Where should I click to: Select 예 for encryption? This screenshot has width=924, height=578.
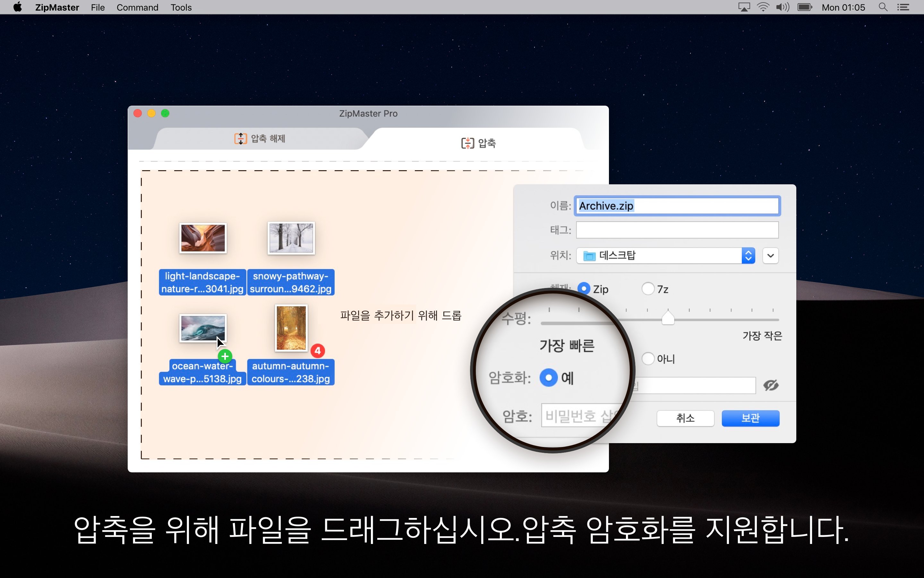(549, 378)
